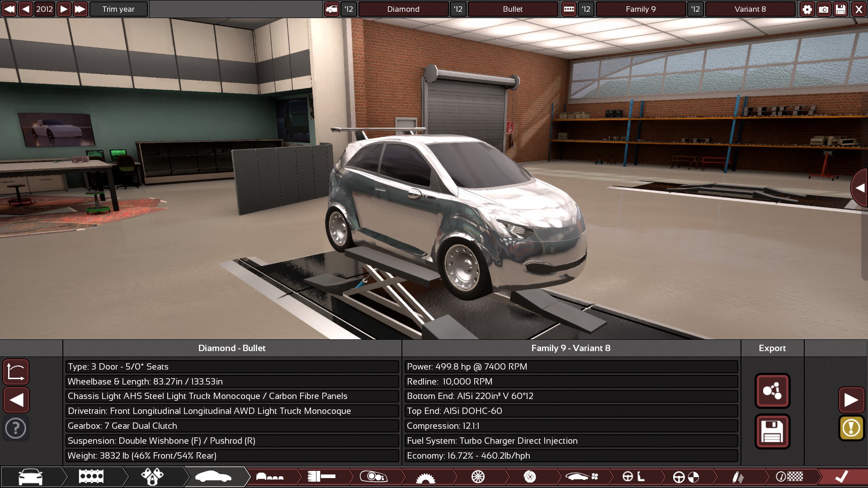The image size is (868, 488).
Task: Select the Type: 3 Door row
Action: tap(232, 366)
